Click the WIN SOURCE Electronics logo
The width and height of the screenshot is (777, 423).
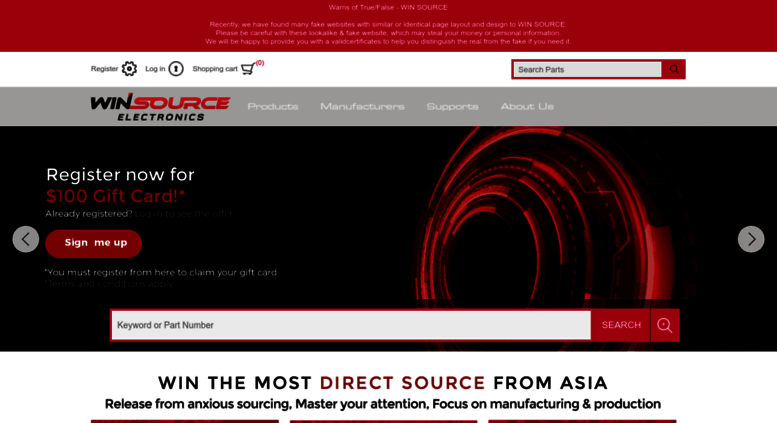tap(160, 107)
